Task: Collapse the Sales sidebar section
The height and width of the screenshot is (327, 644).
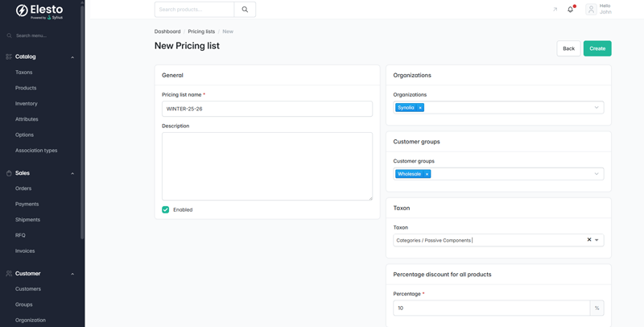Action: (72, 173)
